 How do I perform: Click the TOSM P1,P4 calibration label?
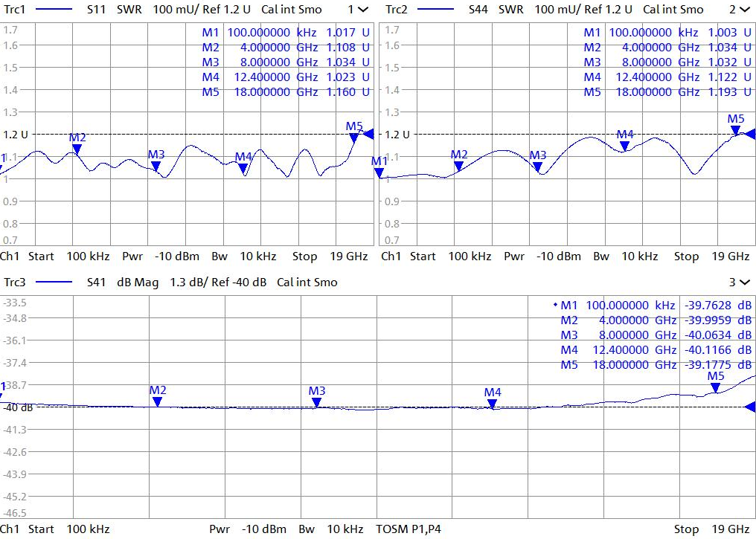[x=409, y=529]
